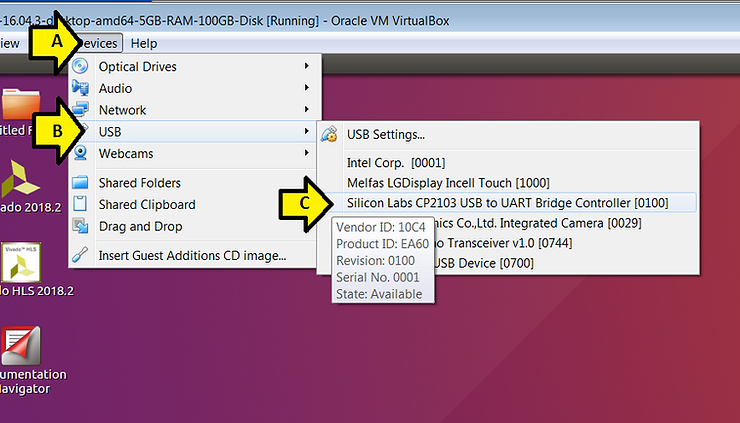
Task: Click the Optical Drives disc icon
Action: [81, 67]
